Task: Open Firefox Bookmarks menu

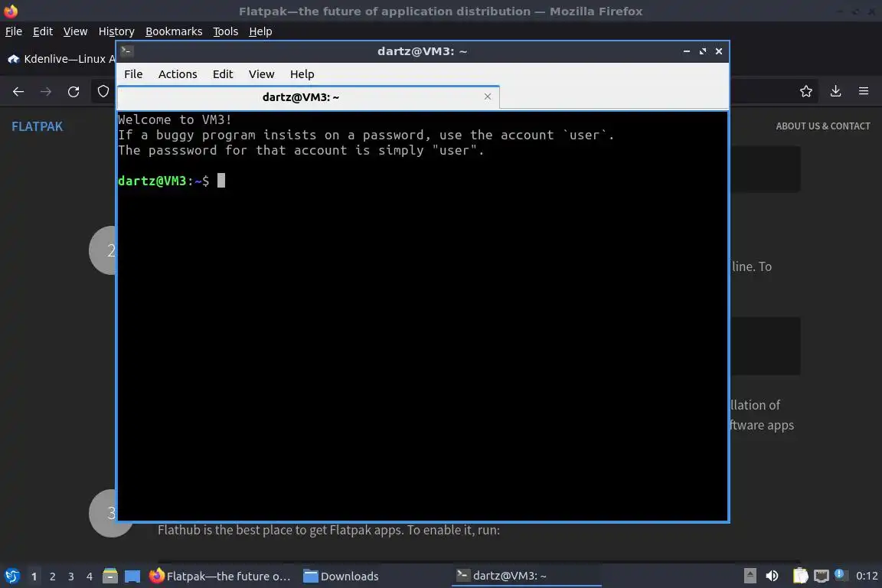Action: click(x=174, y=31)
